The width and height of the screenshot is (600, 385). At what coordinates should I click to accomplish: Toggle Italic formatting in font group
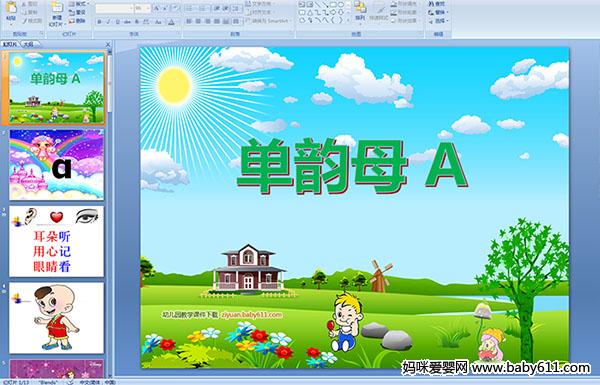pyautogui.click(x=108, y=22)
